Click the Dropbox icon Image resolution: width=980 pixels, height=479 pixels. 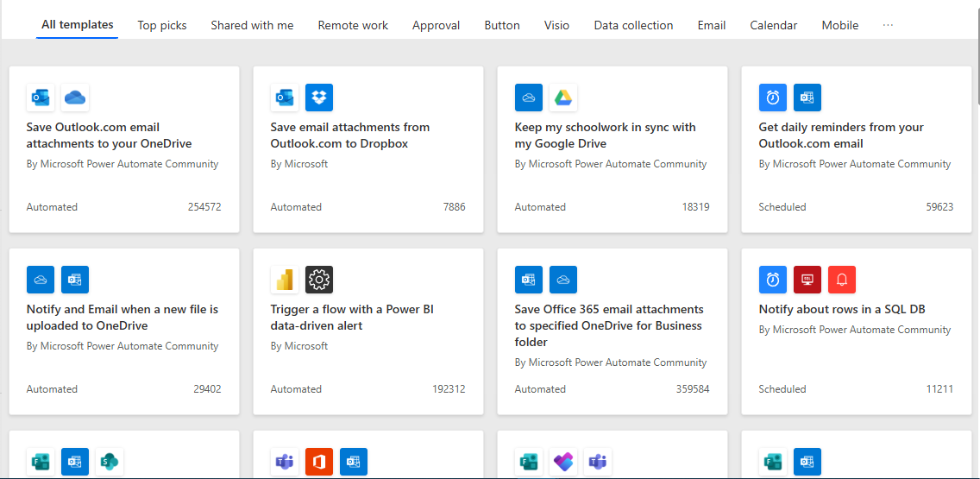click(x=319, y=98)
